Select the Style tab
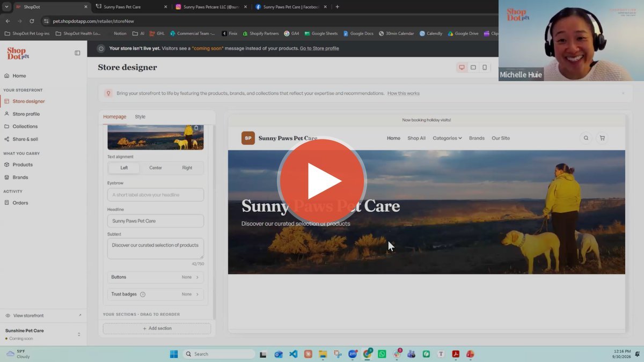644x362 pixels. pyautogui.click(x=140, y=117)
